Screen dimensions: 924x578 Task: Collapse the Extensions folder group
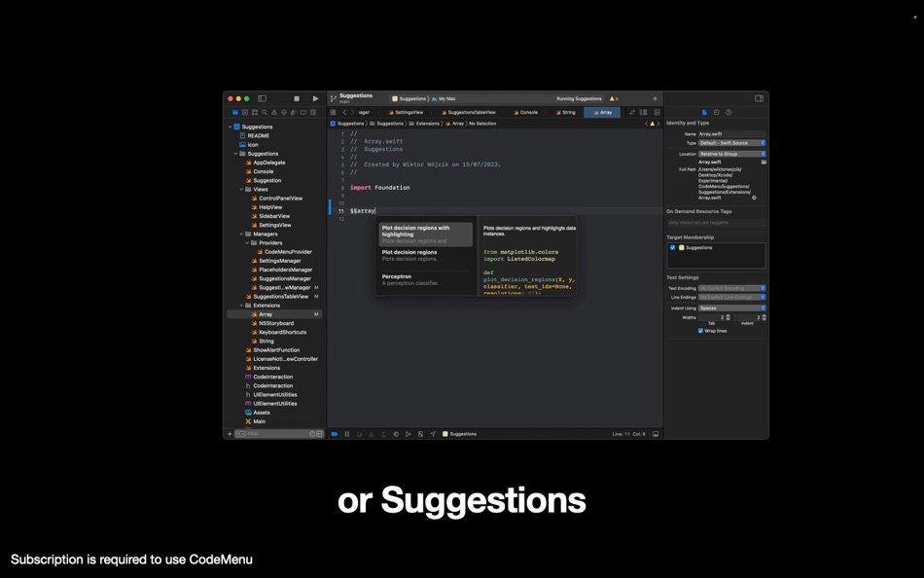pos(241,306)
